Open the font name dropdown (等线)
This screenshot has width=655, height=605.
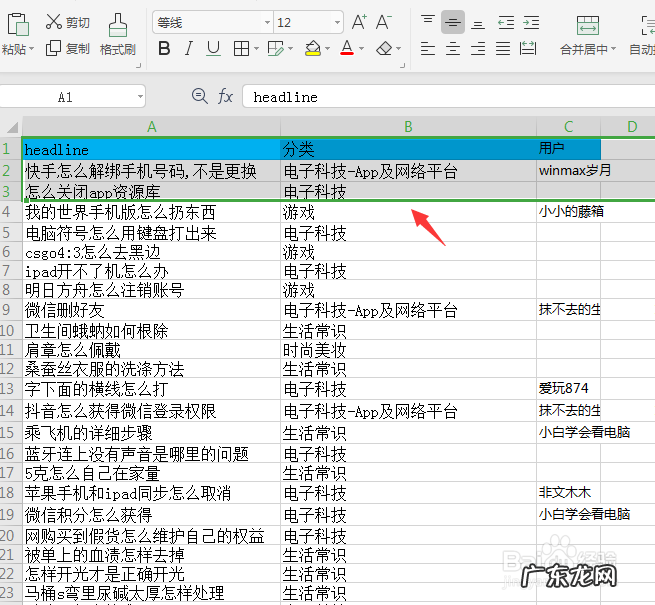tap(267, 22)
